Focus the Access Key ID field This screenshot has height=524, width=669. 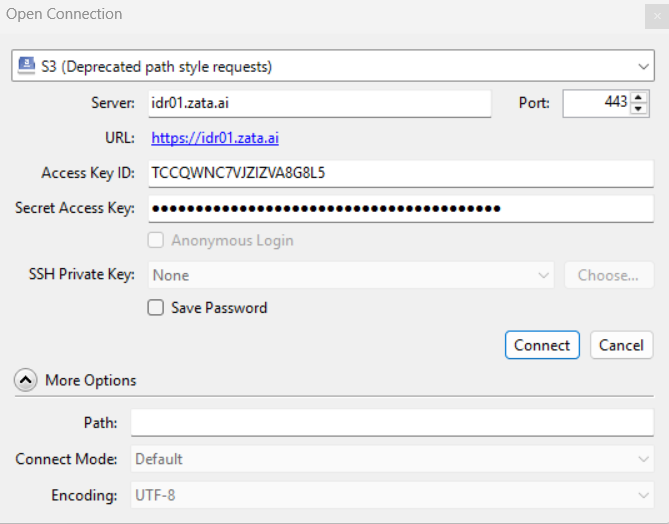tap(400, 173)
